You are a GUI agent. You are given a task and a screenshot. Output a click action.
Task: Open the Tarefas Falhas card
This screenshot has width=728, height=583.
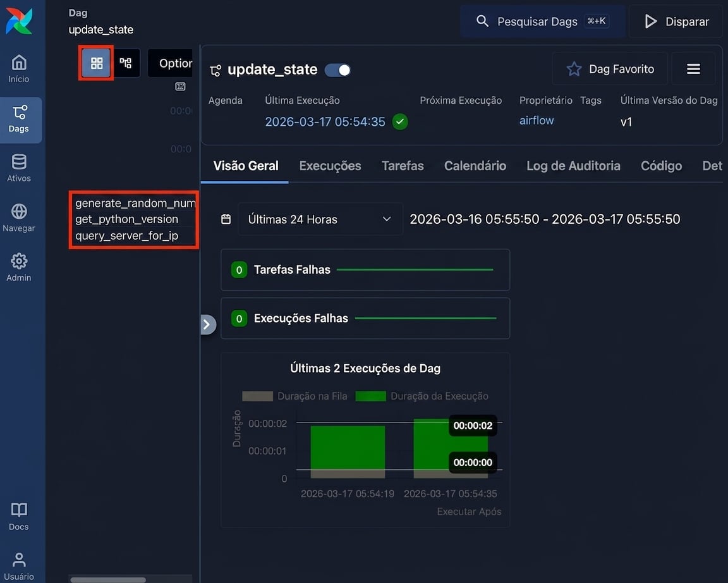click(x=365, y=270)
